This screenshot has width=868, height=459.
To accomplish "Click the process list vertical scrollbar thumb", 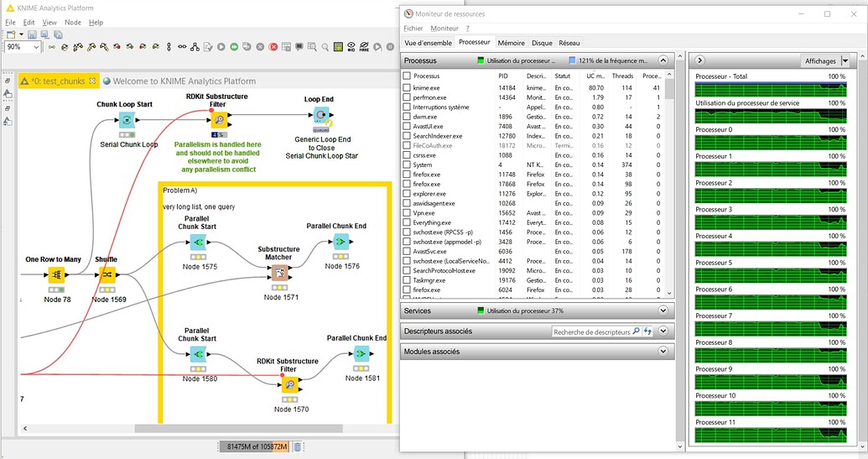I will click(x=669, y=89).
